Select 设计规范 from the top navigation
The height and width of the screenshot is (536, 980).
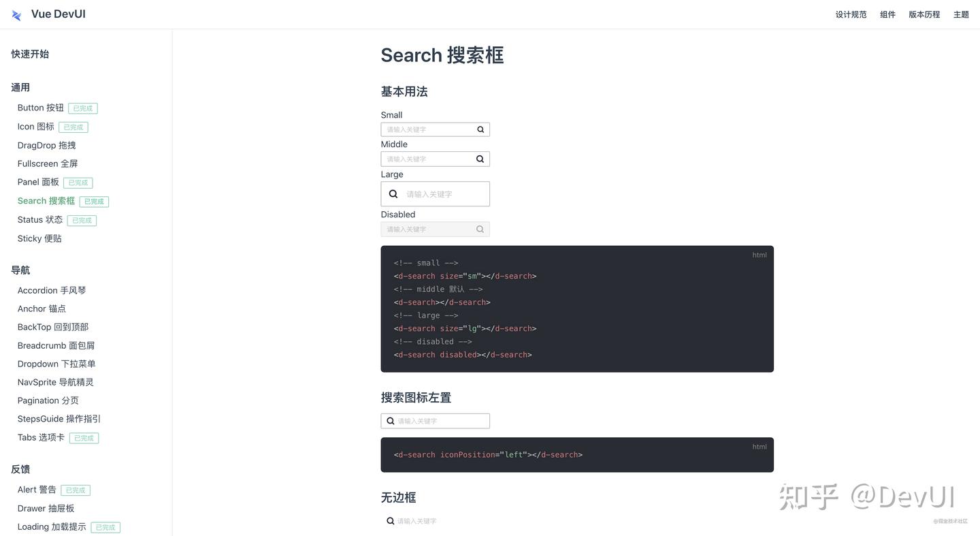[x=851, y=12]
